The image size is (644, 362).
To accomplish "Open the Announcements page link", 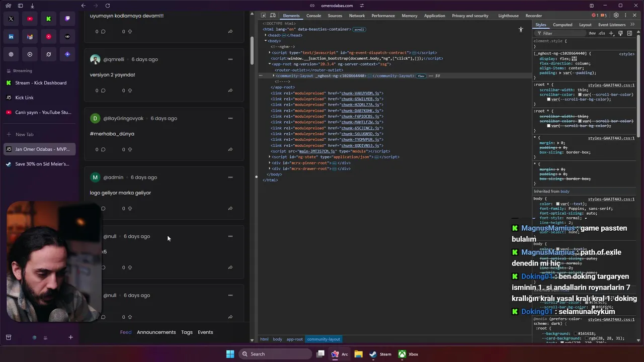I will [156, 332].
